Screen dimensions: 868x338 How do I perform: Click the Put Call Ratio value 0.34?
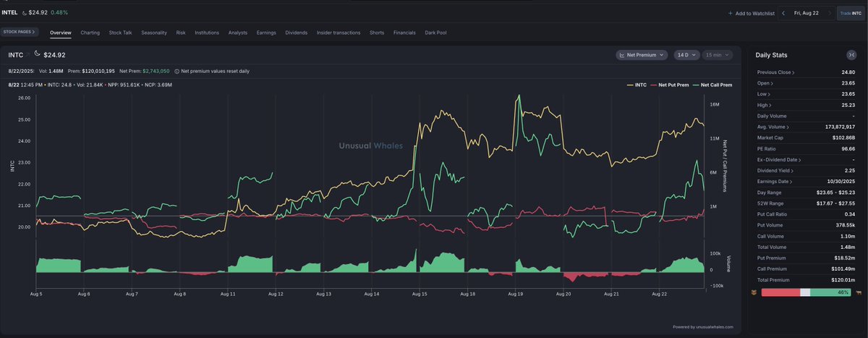point(849,214)
